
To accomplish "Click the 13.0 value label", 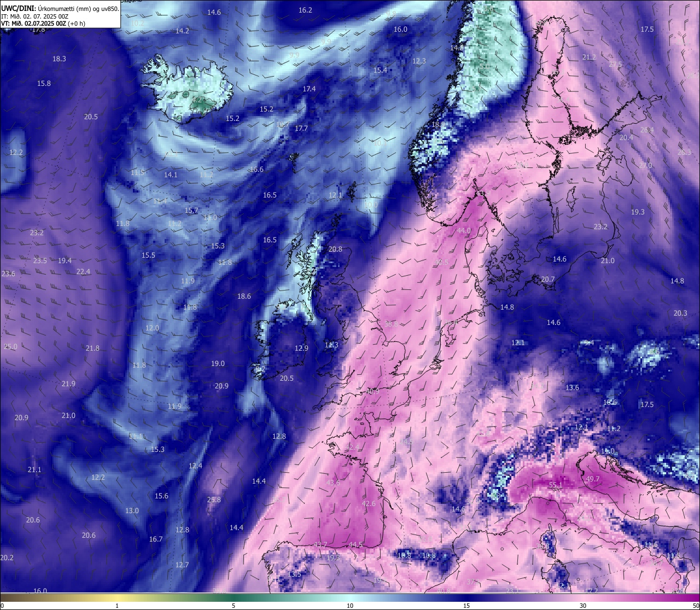I will [x=132, y=511].
